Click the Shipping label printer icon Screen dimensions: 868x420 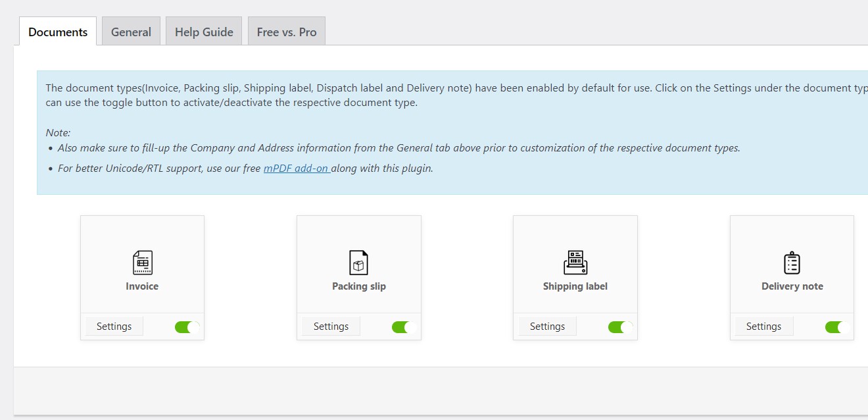575,263
